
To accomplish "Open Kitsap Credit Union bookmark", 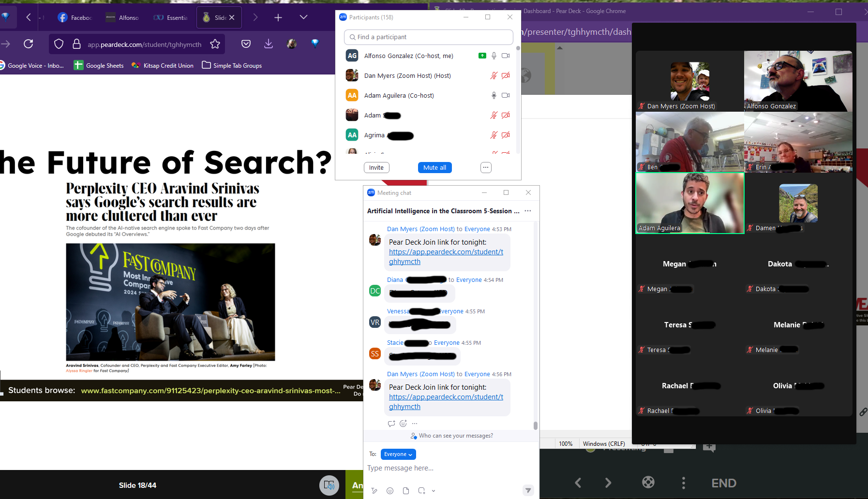I will pos(163,65).
